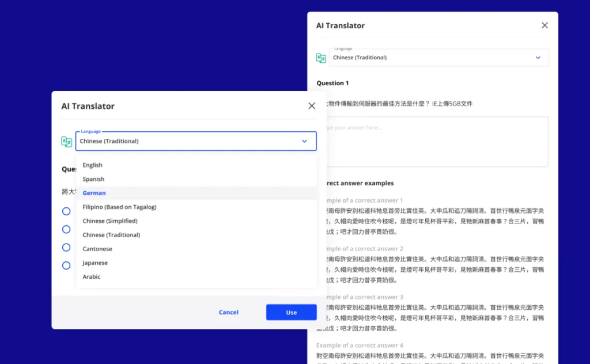Select the first answer option radio button

coord(66,211)
